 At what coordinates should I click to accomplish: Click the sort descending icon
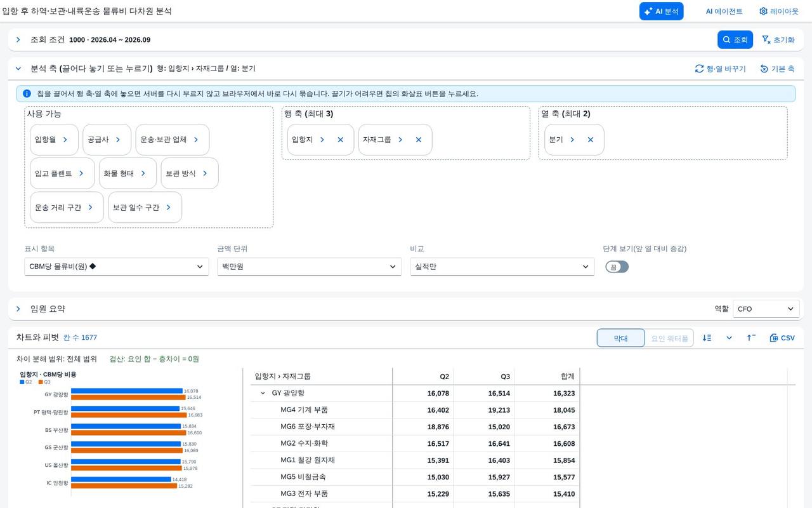pos(707,338)
